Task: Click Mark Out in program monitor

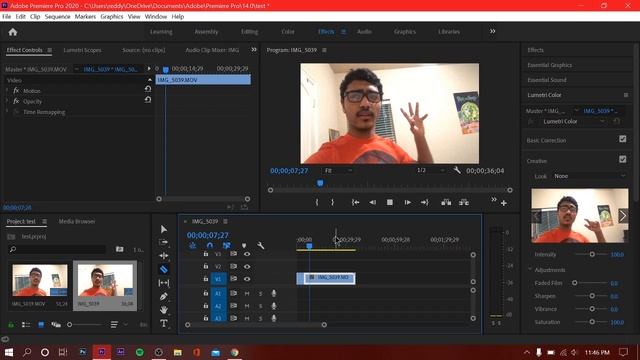Action: tap(332, 202)
